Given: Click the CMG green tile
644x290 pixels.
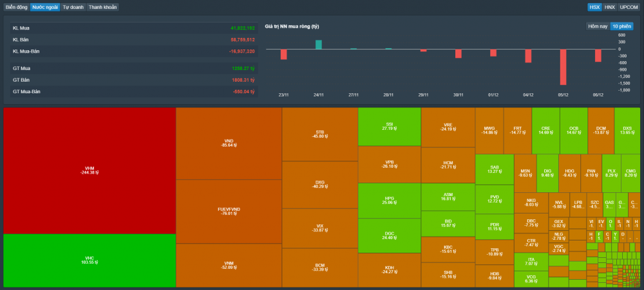Looking at the screenshot, I should pyautogui.click(x=630, y=173).
